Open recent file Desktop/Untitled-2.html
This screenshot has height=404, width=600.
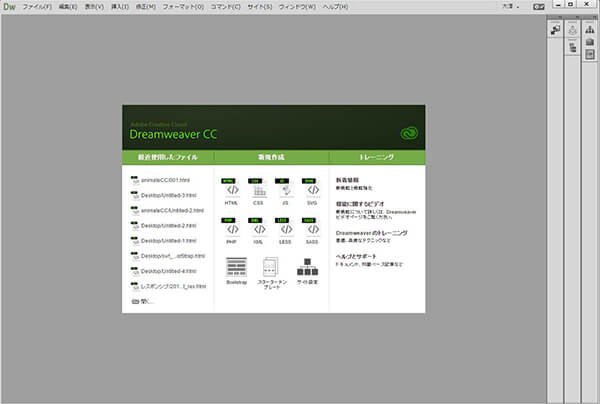click(164, 226)
